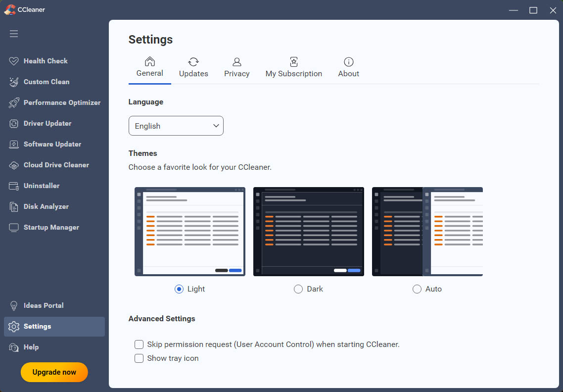
Task: Click the CCleaner logo in title bar
Action: [x=10, y=10]
